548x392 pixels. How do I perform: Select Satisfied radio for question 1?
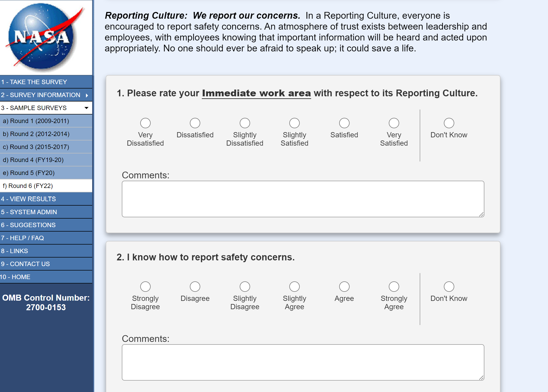(344, 123)
